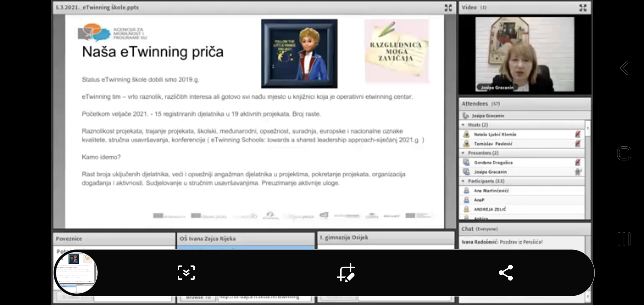The height and width of the screenshot is (305, 644).
Task: Select ANDREJA ZELIĆ in participants list
Action: [522, 209]
